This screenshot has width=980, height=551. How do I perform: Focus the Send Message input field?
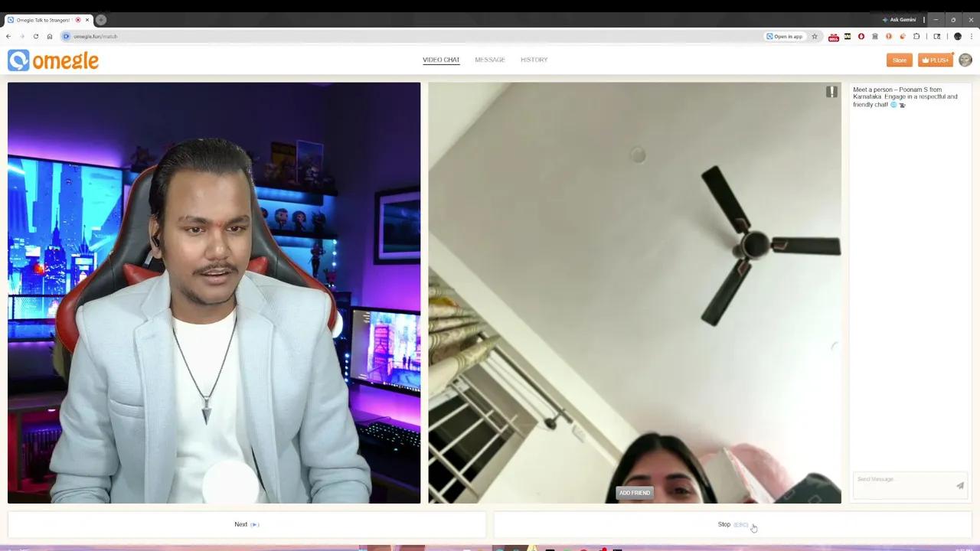903,485
